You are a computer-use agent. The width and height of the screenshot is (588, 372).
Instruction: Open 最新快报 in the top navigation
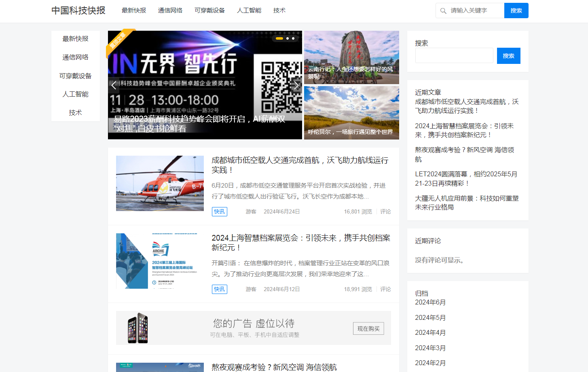pyautogui.click(x=134, y=11)
